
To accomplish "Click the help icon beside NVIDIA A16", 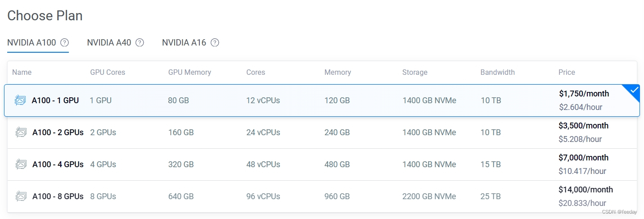I will tap(215, 43).
